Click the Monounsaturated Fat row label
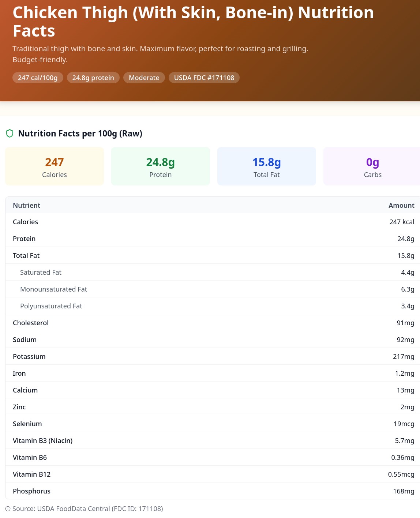Screen dimensions: 420x518 [x=53, y=289]
